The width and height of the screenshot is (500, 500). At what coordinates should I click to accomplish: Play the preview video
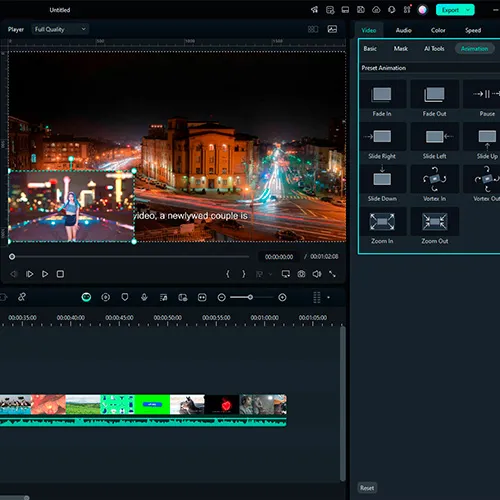[x=45, y=274]
